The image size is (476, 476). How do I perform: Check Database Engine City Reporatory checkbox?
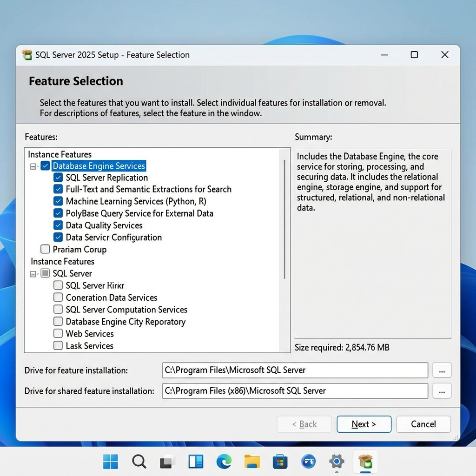pyautogui.click(x=58, y=321)
